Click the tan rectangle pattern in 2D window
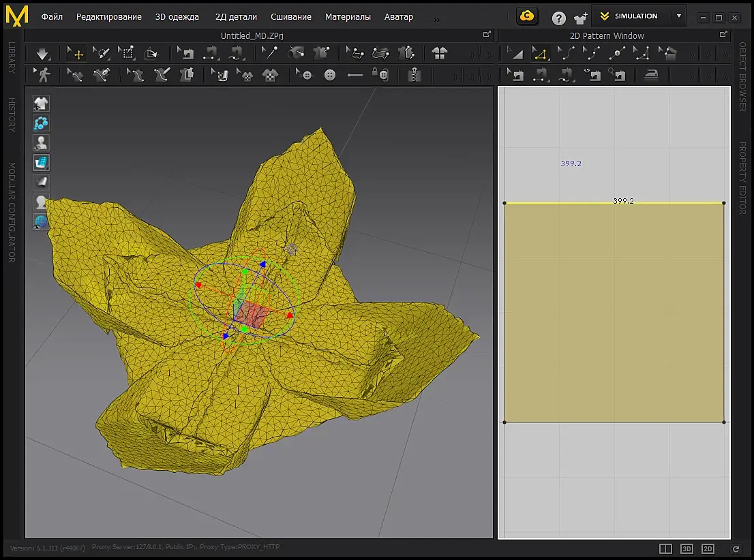 (x=614, y=313)
